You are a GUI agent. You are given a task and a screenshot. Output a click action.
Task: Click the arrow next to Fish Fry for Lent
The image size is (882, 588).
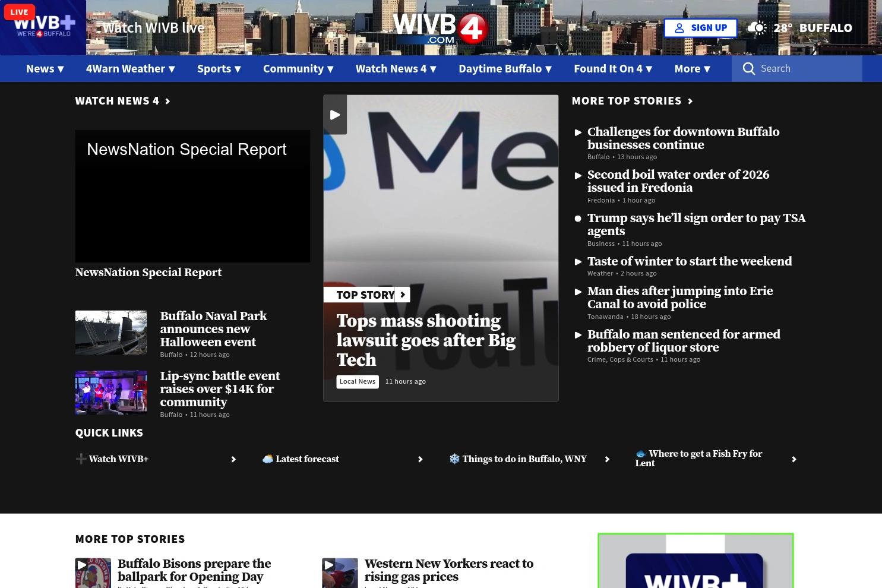pyautogui.click(x=794, y=459)
